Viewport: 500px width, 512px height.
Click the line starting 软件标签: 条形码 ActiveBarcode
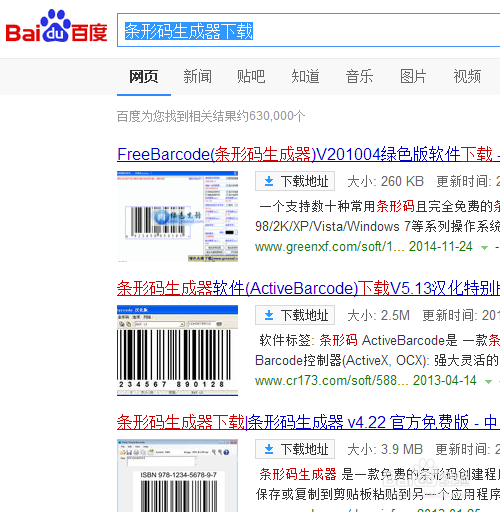(379, 341)
